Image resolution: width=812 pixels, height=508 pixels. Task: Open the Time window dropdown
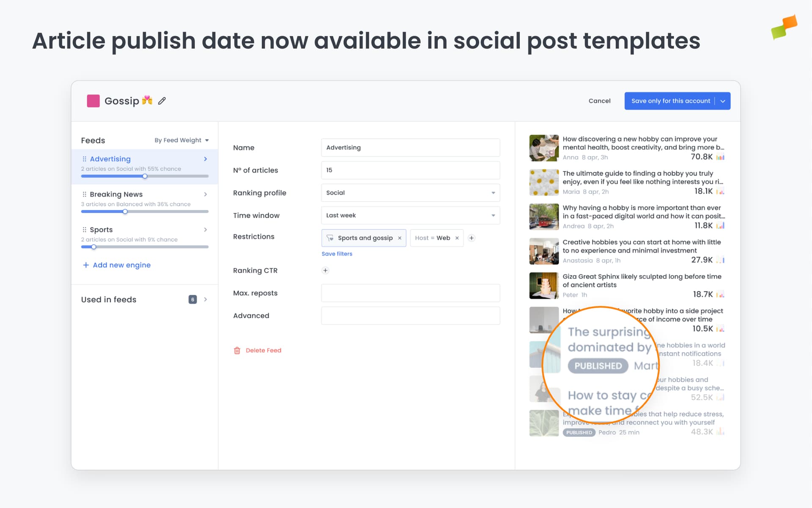pyautogui.click(x=493, y=215)
